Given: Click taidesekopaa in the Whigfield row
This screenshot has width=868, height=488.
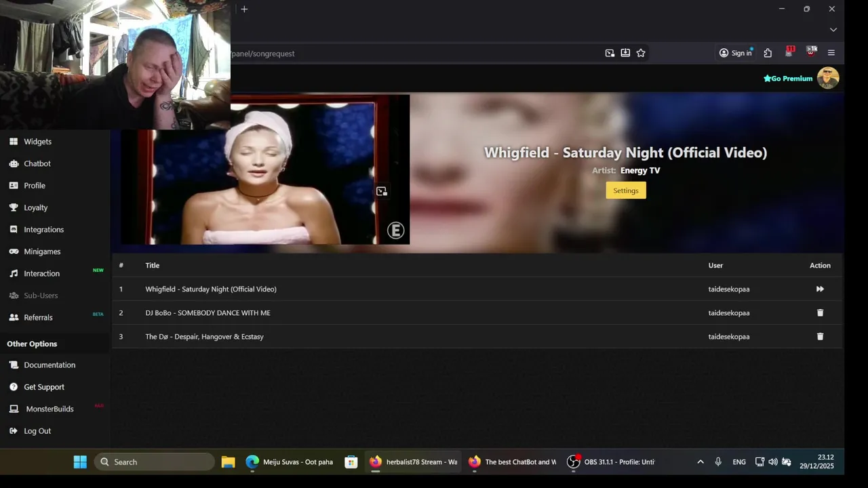Looking at the screenshot, I should click(729, 289).
